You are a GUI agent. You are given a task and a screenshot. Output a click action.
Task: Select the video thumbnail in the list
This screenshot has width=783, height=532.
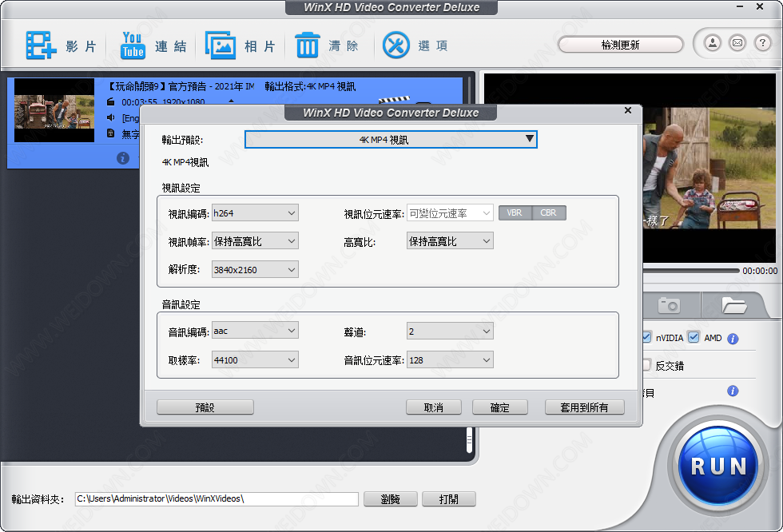click(54, 110)
